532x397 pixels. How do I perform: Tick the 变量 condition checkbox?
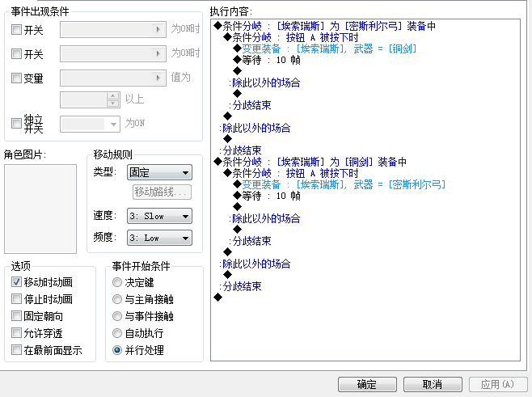(16, 78)
